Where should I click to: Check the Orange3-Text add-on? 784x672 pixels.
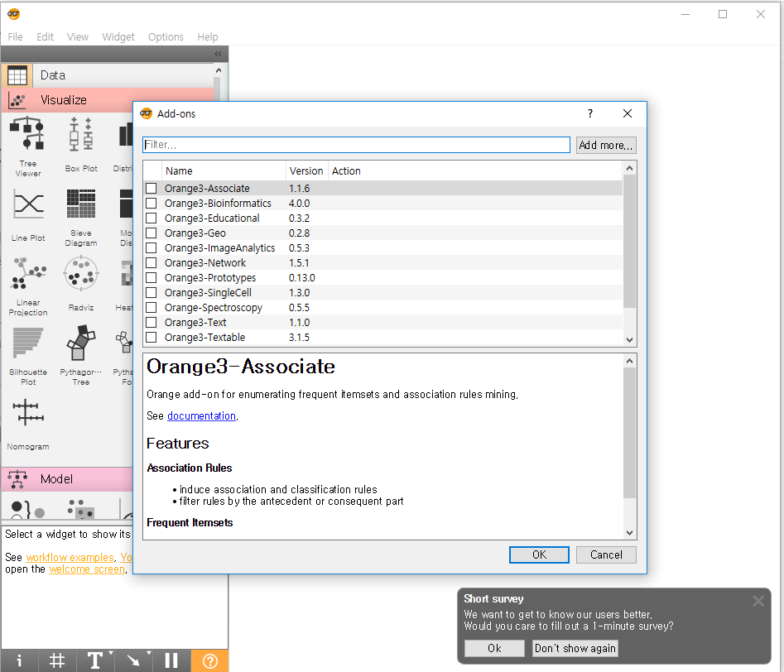point(151,323)
